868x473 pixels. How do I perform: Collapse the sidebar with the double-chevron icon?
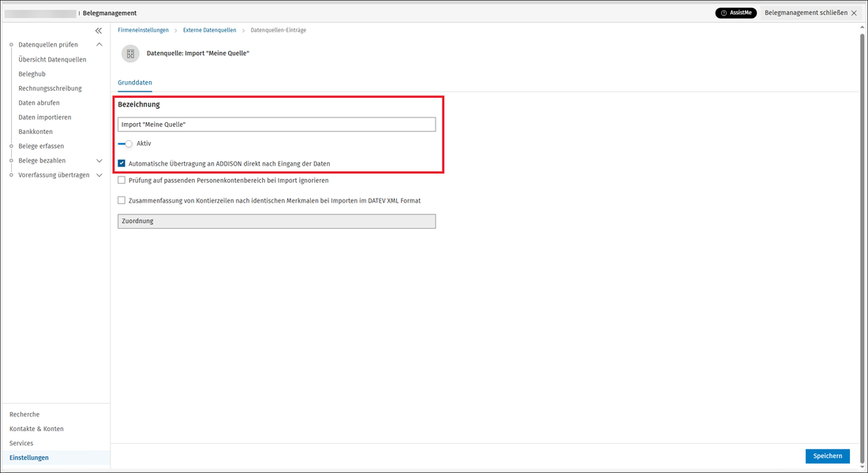99,31
